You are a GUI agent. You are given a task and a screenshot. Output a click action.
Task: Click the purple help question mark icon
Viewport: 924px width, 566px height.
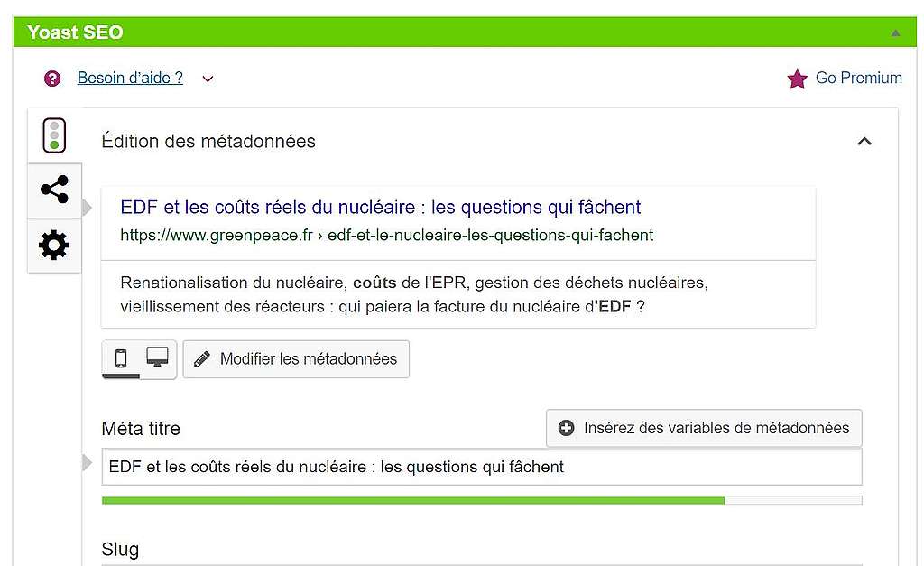pyautogui.click(x=52, y=79)
